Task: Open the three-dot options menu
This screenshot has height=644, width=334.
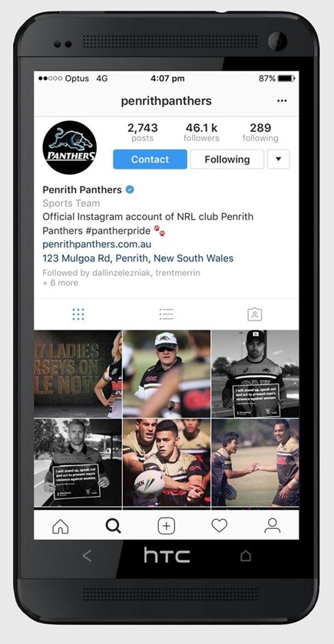Action: (282, 101)
